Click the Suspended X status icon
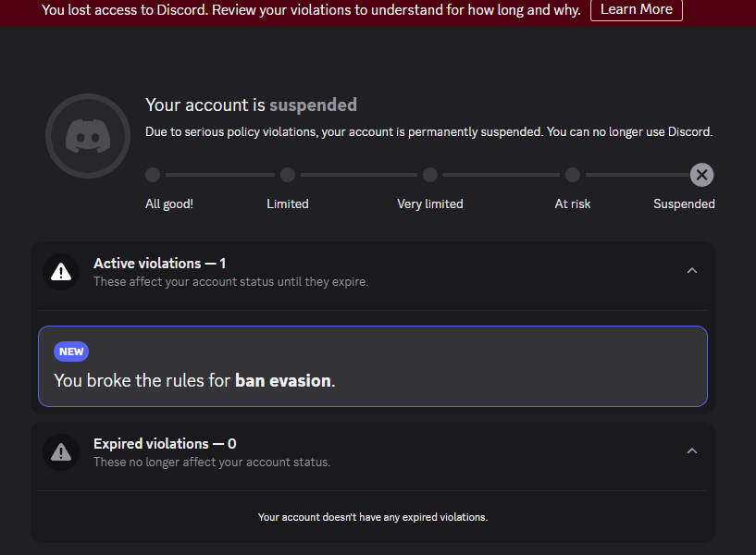The image size is (756, 555). pos(701,175)
